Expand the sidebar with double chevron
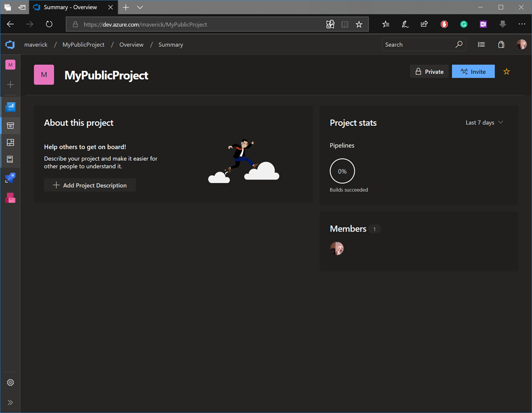This screenshot has width=532, height=413. point(10,402)
